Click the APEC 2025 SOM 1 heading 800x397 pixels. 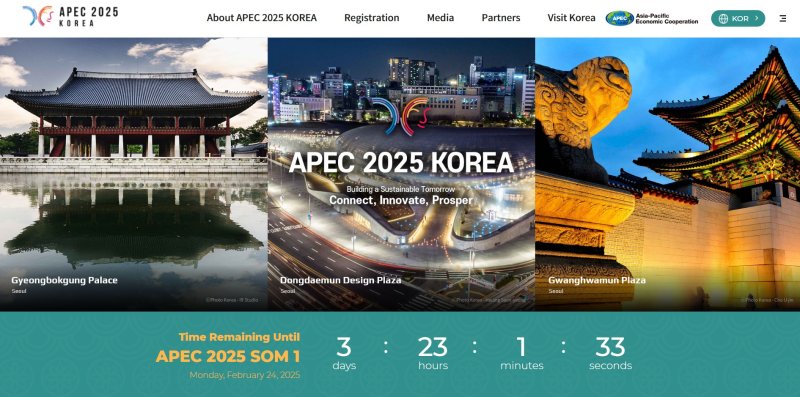pyautogui.click(x=228, y=356)
